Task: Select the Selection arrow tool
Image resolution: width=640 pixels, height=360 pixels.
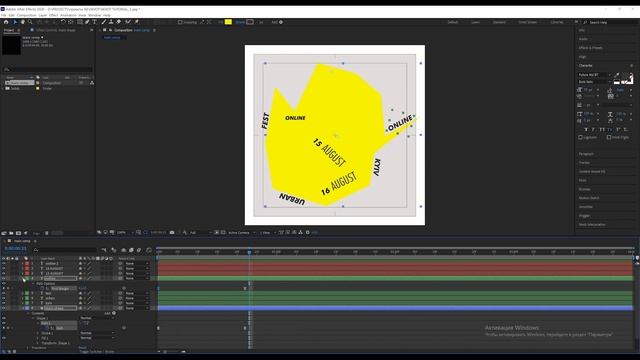Action: [x=15, y=22]
